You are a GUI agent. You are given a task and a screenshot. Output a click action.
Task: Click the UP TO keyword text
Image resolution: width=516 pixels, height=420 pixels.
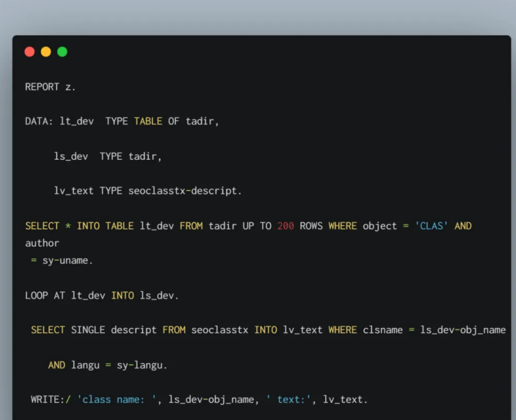(257, 226)
